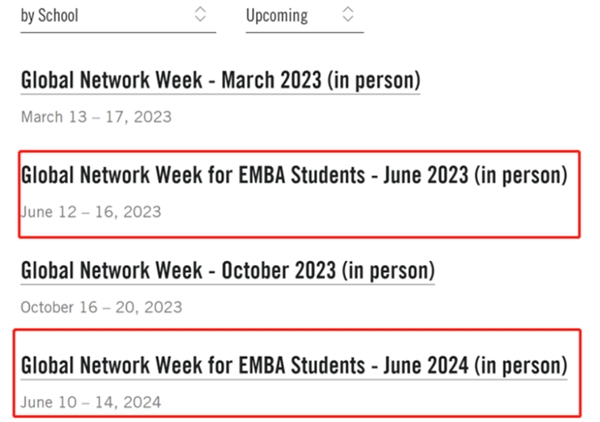
Task: Click the date "June 12 – 16, 2023"
Action: (x=90, y=212)
